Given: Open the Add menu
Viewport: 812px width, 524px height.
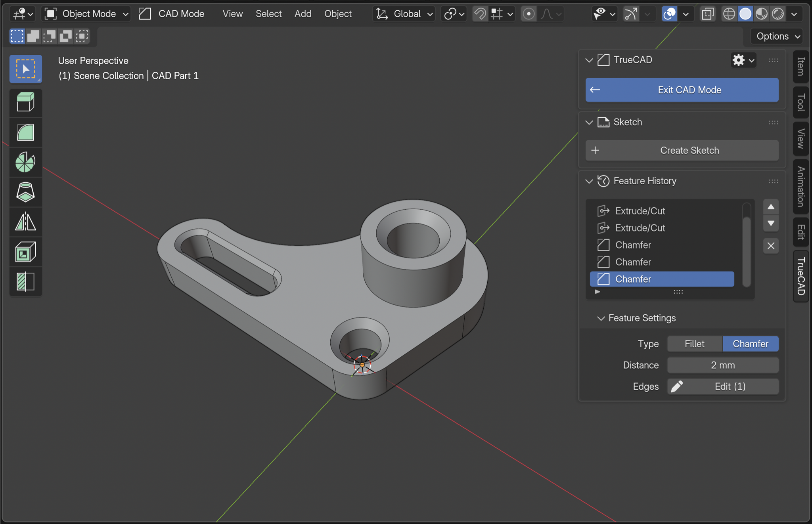Looking at the screenshot, I should point(303,14).
